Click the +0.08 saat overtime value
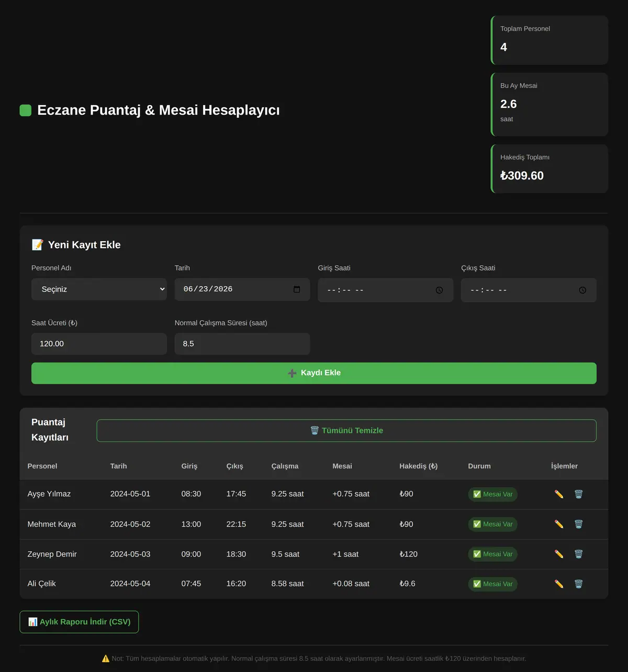The width and height of the screenshot is (628, 672). [x=351, y=584]
